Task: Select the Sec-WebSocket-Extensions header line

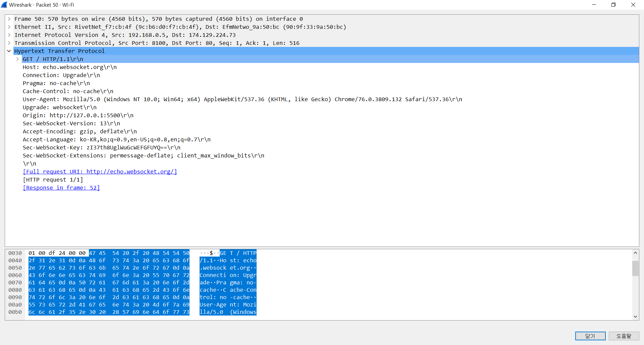Action: (x=144, y=155)
